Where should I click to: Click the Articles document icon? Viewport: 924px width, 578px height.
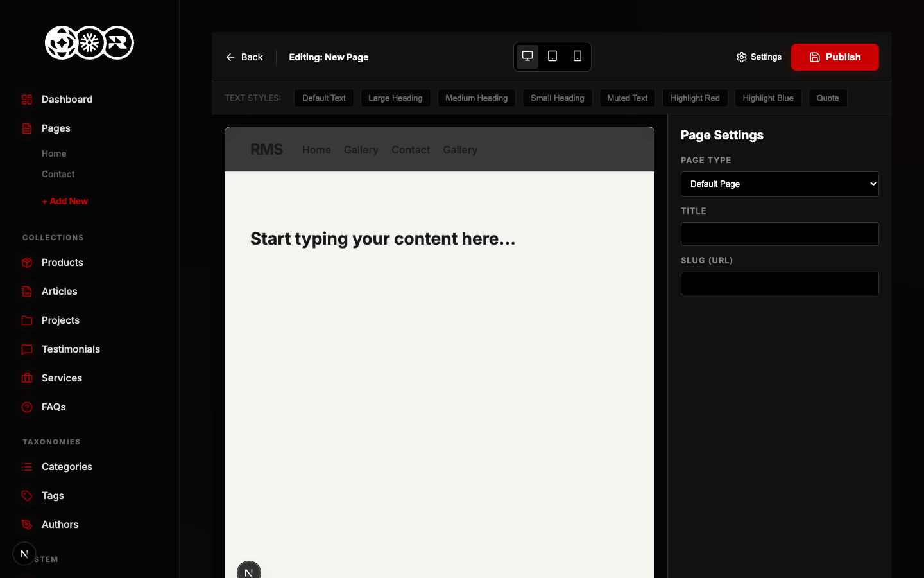click(27, 292)
